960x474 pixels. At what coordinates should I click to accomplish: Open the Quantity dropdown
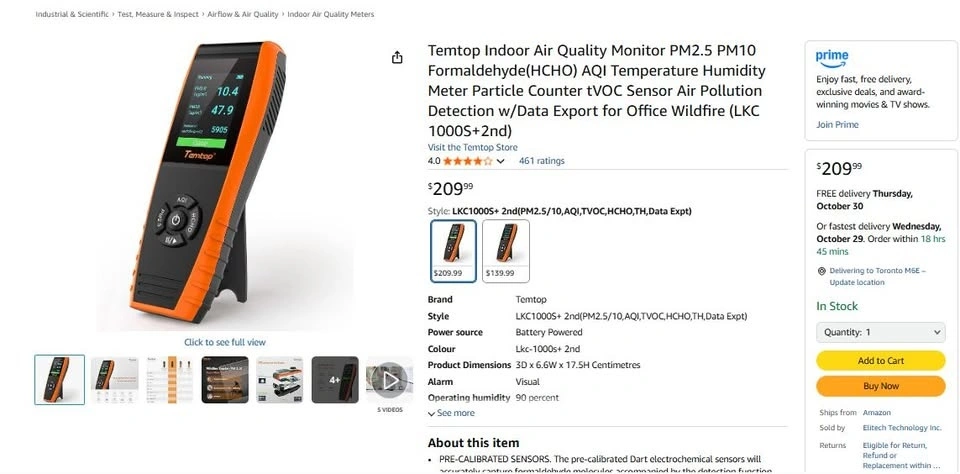click(880, 333)
